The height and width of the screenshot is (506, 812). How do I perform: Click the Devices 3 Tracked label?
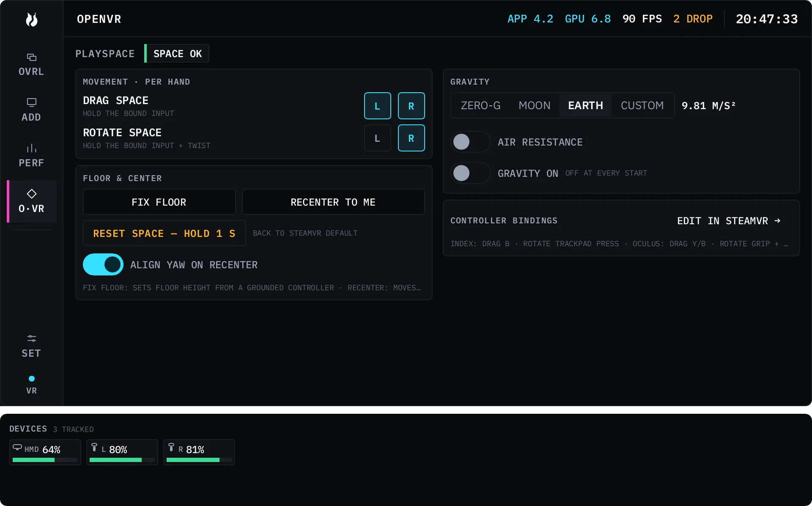[52, 429]
